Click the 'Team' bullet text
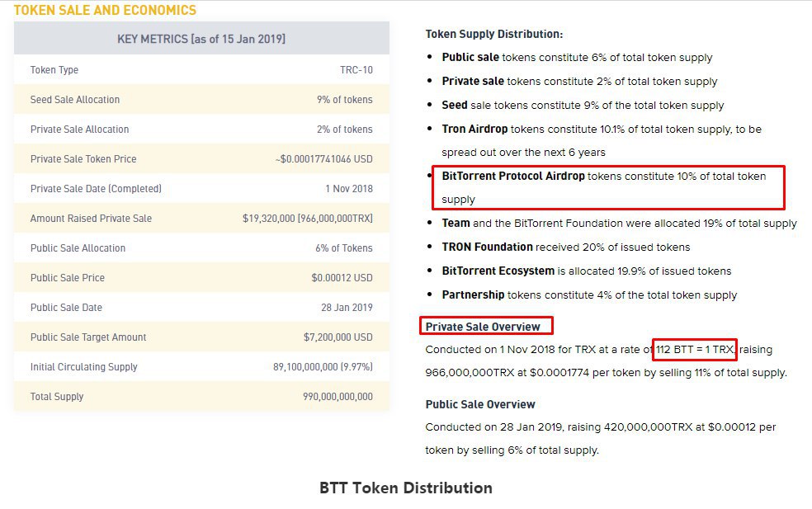The image size is (812, 509). (x=620, y=224)
